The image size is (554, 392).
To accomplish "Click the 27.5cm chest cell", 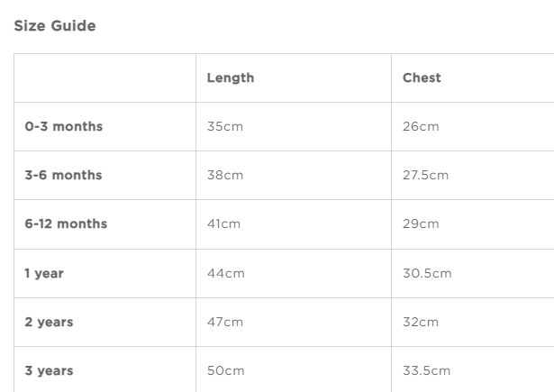I will (425, 175).
